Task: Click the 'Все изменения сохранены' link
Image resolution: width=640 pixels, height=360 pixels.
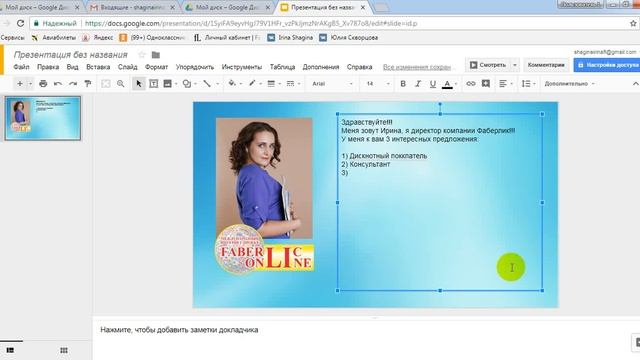Action: 417,67
